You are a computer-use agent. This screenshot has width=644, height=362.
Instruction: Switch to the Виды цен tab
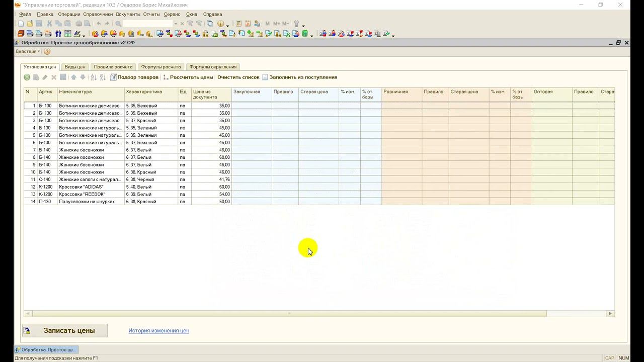click(x=75, y=67)
